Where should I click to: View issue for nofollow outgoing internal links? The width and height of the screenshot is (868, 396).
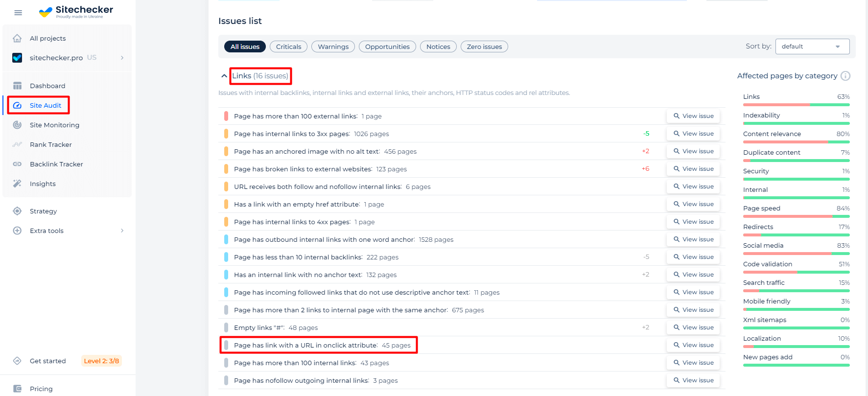tap(693, 380)
